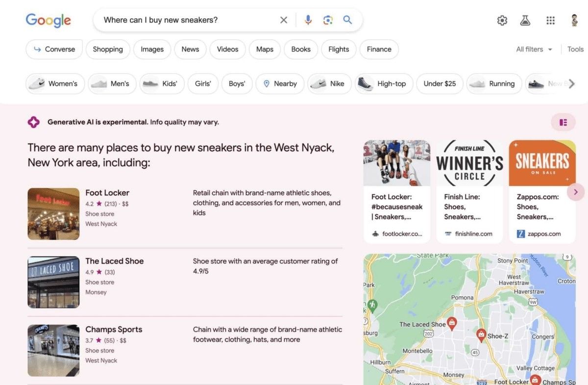Open the account profile avatar

click(575, 20)
